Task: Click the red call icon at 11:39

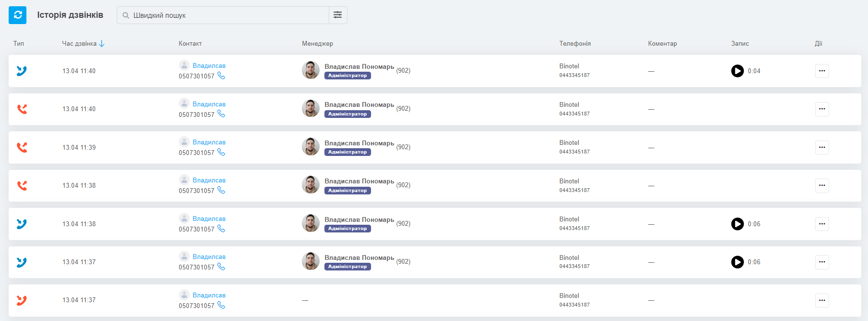Action: click(22, 147)
